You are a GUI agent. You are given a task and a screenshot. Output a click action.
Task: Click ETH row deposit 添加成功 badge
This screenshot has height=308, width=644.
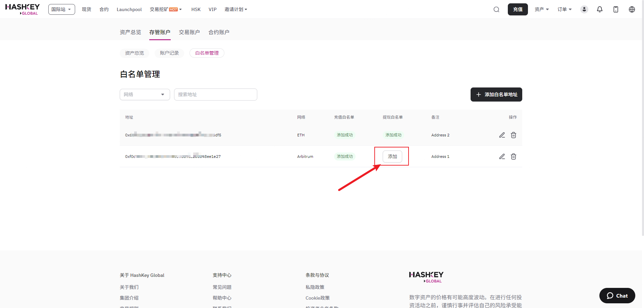pyautogui.click(x=345, y=135)
